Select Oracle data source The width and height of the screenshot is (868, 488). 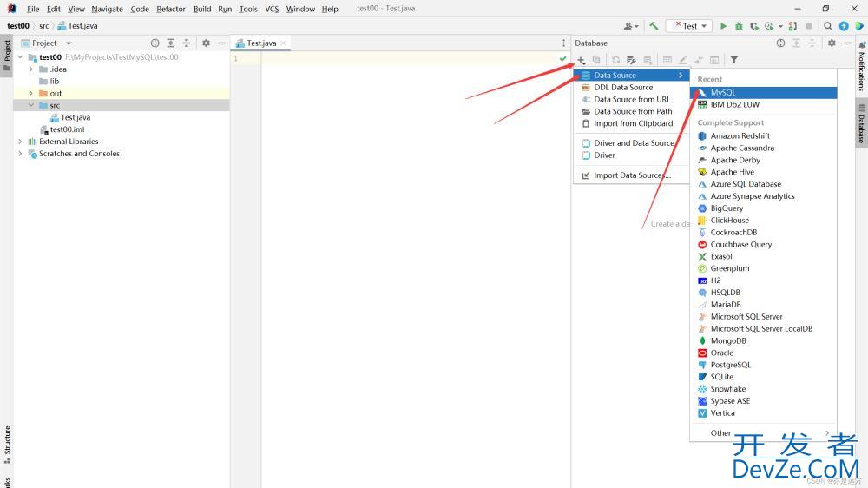pos(763,353)
